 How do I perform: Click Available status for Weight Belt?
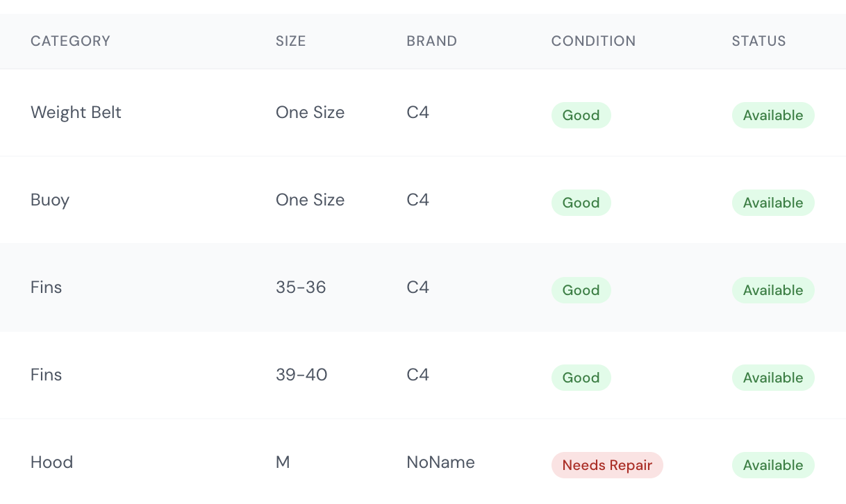[772, 115]
